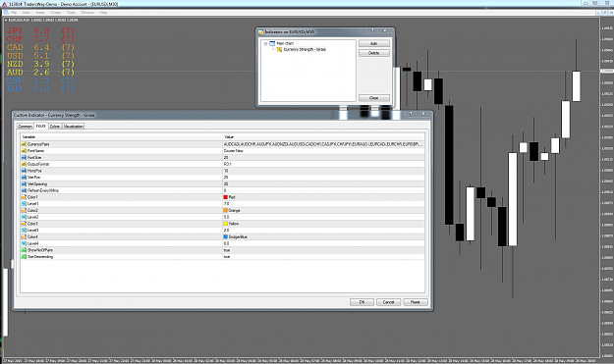Click the help button in Custom Indicator title bar
The image size is (614, 364).
point(411,114)
